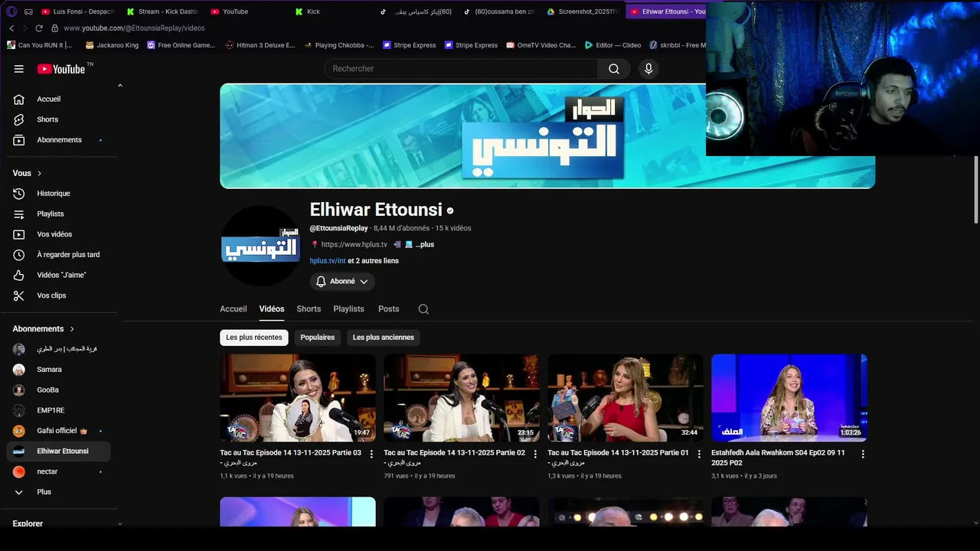Select Elhiwar Ettounsi in subscriptions list
The image size is (980, 551).
[59, 452]
